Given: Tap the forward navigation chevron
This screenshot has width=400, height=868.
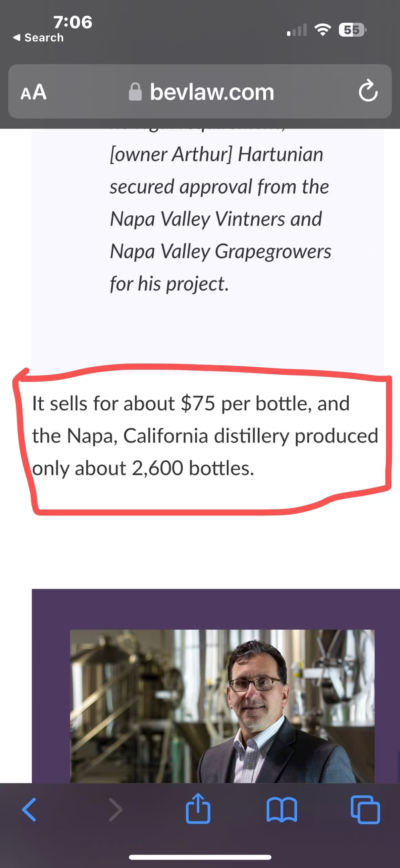Looking at the screenshot, I should click(x=115, y=809).
